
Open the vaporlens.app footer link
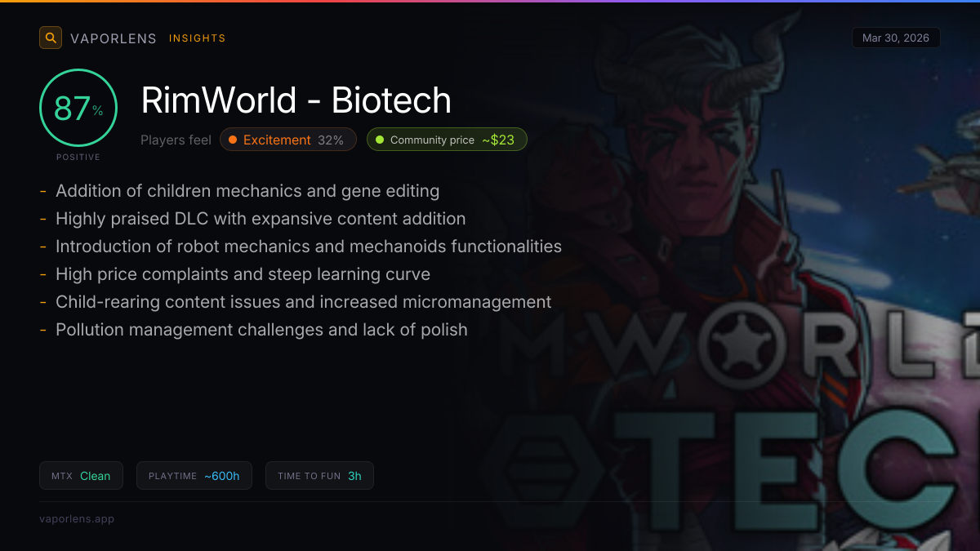(x=77, y=518)
